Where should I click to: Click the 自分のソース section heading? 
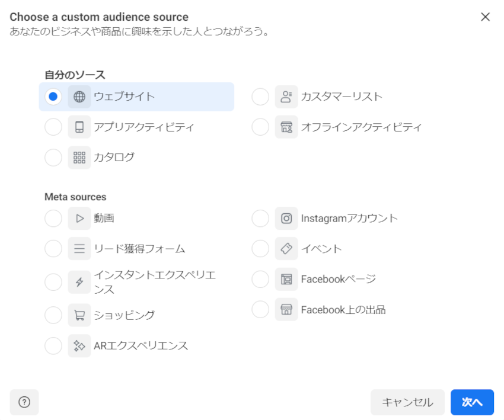75,75
